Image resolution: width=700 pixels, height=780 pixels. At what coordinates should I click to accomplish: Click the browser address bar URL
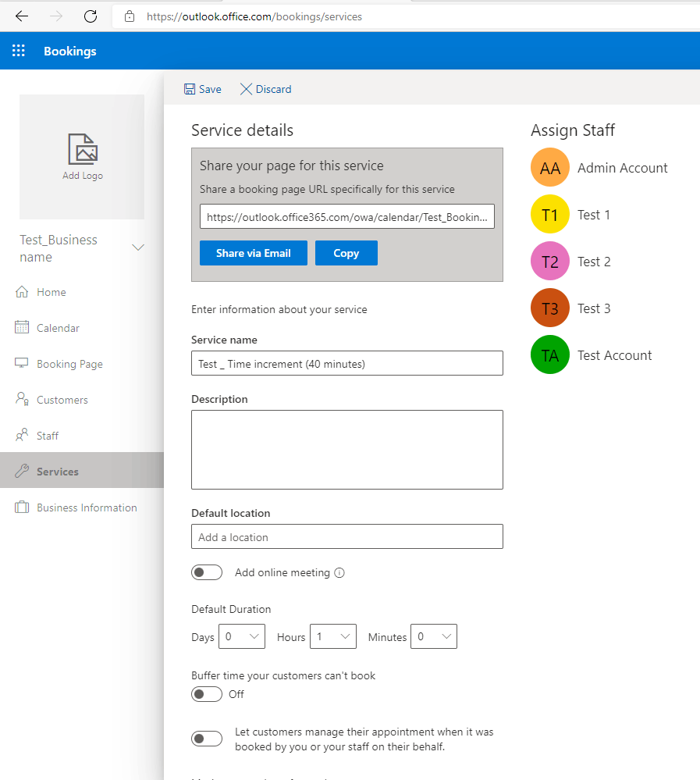pos(254,16)
